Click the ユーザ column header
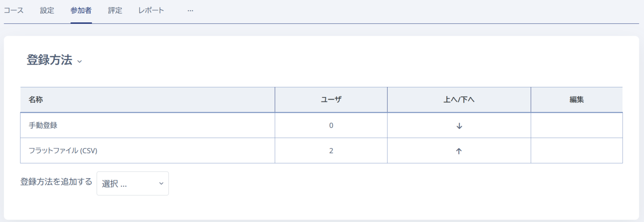Viewport: 644px width, 222px height. [331, 99]
